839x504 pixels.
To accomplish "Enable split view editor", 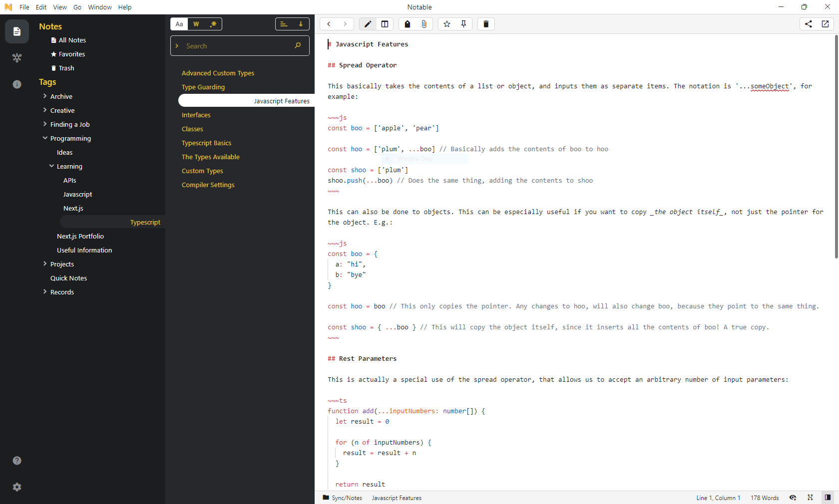I will click(x=385, y=24).
